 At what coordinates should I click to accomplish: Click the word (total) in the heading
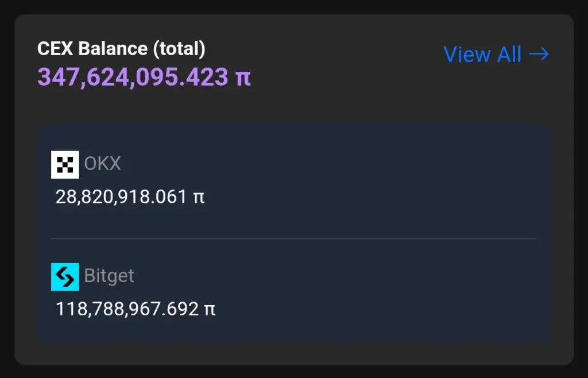[x=179, y=49]
